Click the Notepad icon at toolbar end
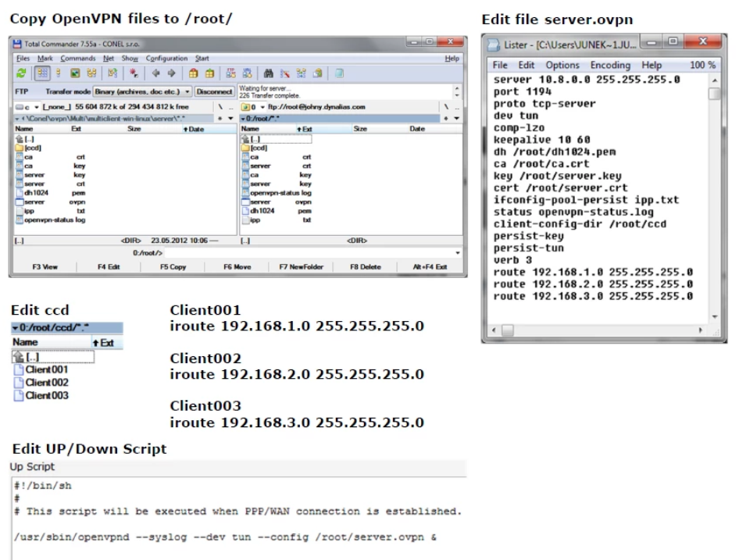739x560 pixels. click(340, 73)
